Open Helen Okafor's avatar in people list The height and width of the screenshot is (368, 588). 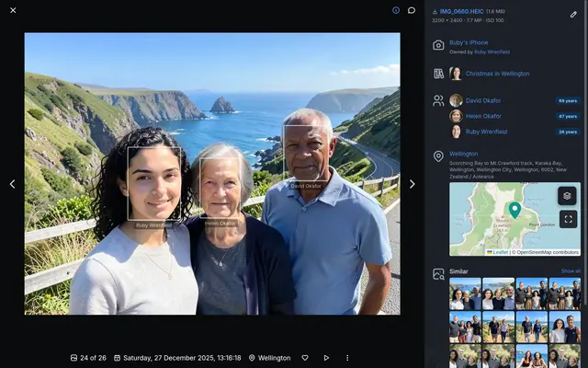pos(456,116)
